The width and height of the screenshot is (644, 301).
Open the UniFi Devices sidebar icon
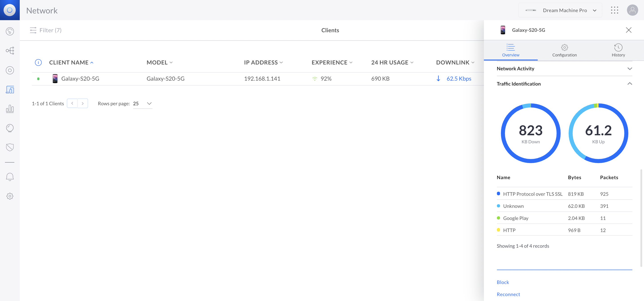tap(10, 70)
